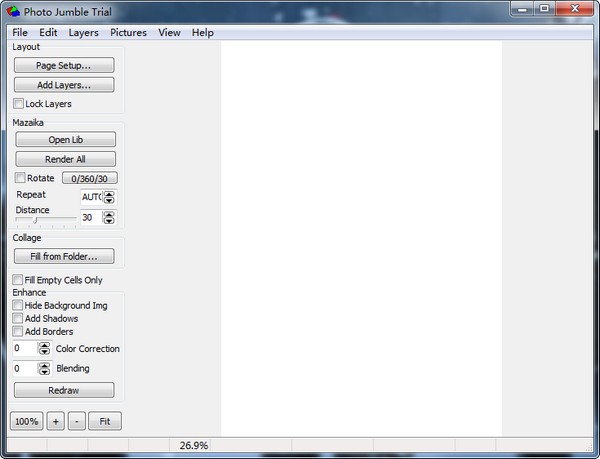Click the Add Layers... button

[64, 85]
